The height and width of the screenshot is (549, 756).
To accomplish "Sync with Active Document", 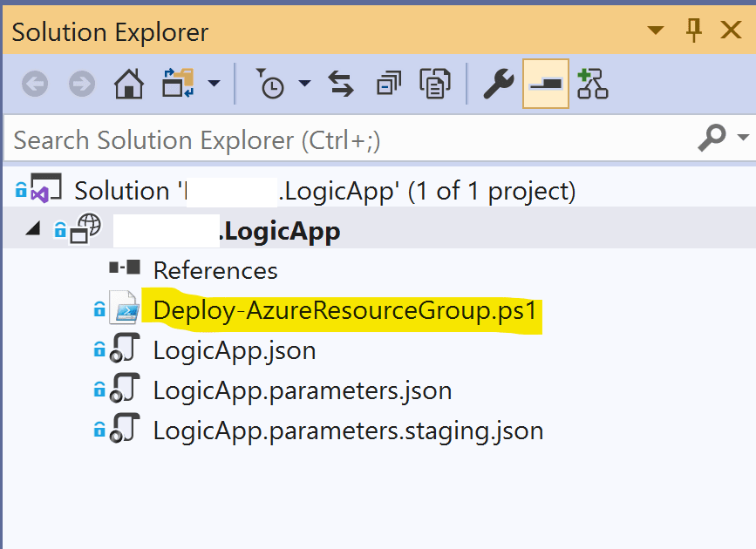I will coord(341,84).
